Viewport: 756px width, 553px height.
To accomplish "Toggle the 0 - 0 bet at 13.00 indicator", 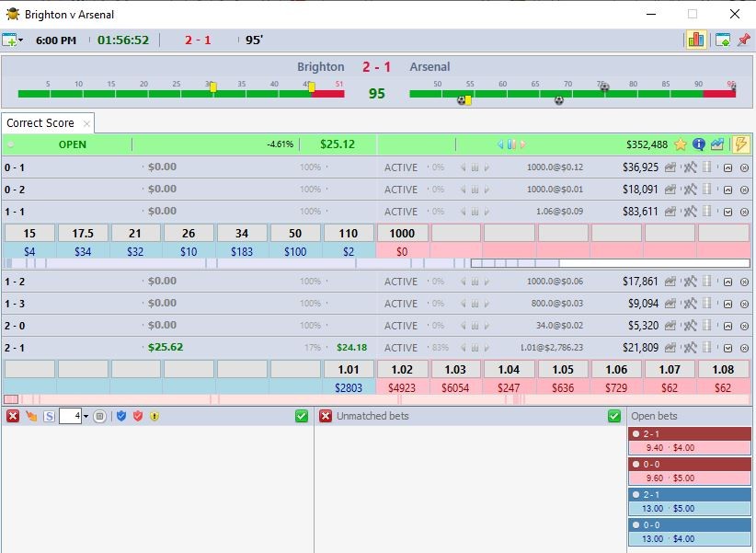I will tap(636, 525).
